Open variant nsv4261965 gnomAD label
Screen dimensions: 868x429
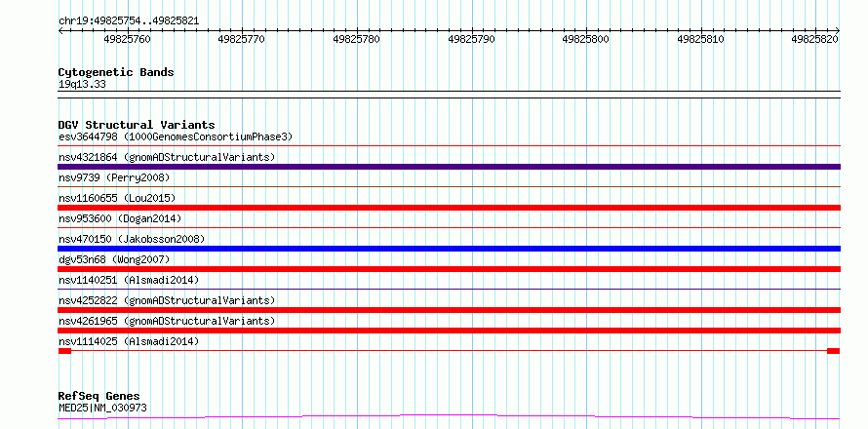167,321
